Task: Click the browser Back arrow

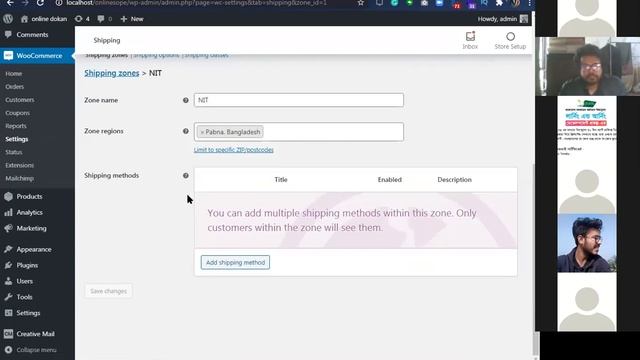Action: click(x=10, y=3)
